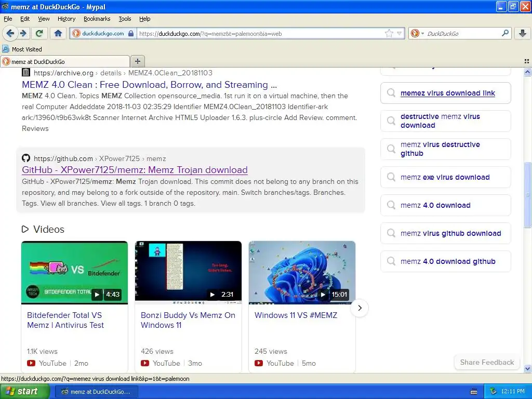Open the Downloads arrow icon

(x=523, y=33)
